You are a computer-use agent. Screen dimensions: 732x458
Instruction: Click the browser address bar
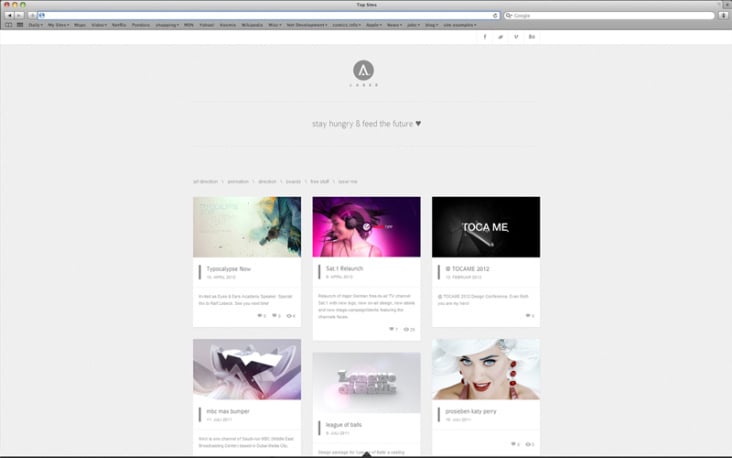coord(268,15)
